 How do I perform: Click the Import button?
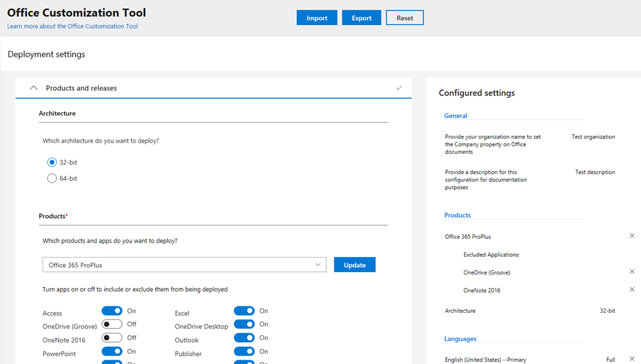click(317, 18)
